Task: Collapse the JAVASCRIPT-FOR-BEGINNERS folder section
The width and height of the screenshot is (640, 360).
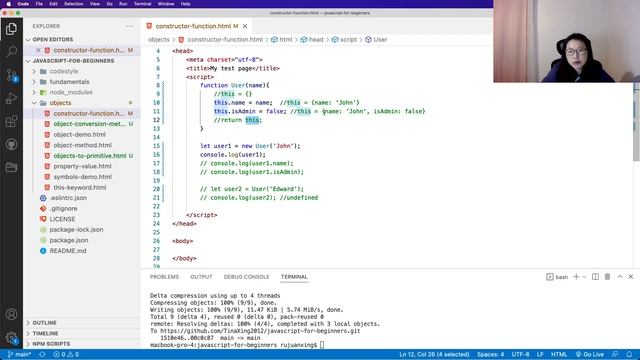Action: (x=28, y=61)
